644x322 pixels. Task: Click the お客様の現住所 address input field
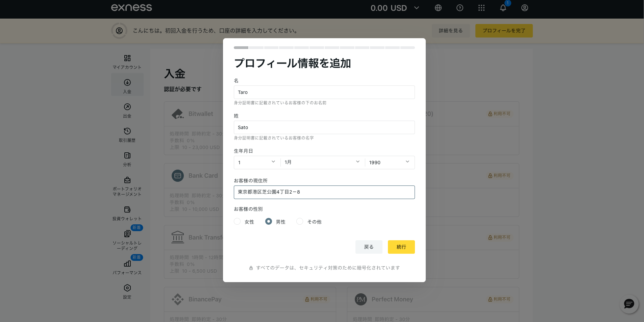324,192
